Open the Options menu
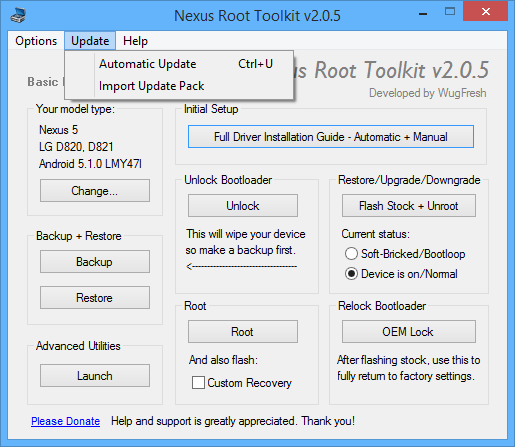The height and width of the screenshot is (447, 515). (36, 41)
